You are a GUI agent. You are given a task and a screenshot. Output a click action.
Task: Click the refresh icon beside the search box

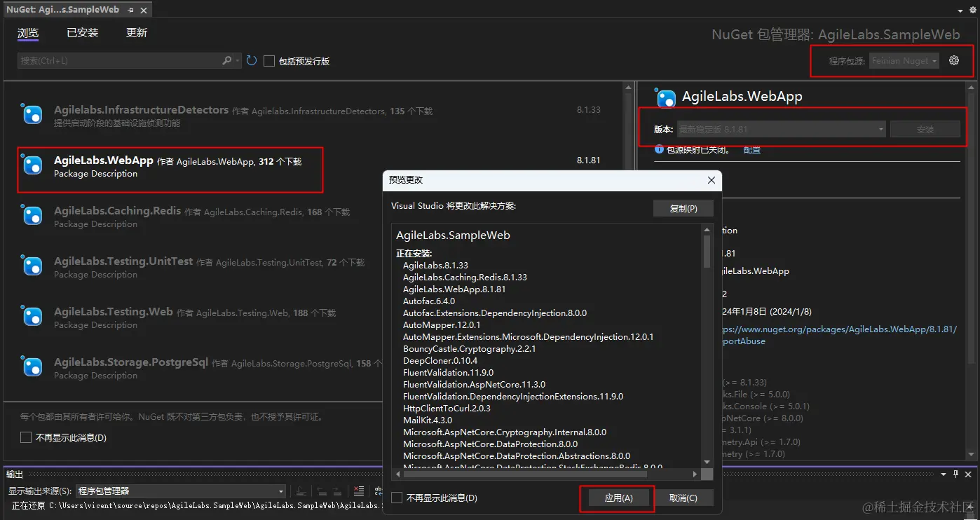coord(252,61)
